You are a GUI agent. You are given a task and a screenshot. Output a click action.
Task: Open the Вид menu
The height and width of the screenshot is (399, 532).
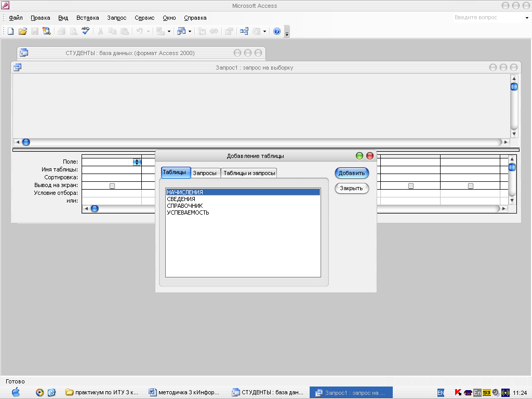[x=63, y=18]
